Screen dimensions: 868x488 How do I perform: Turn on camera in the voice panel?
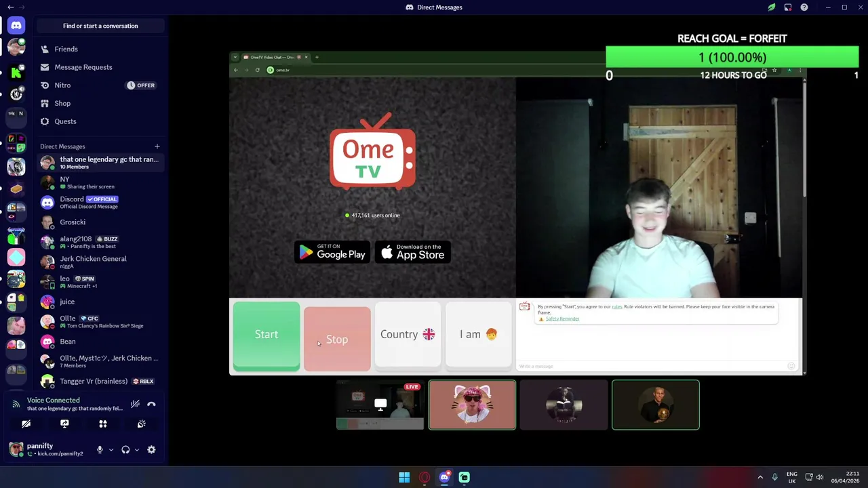point(26,424)
